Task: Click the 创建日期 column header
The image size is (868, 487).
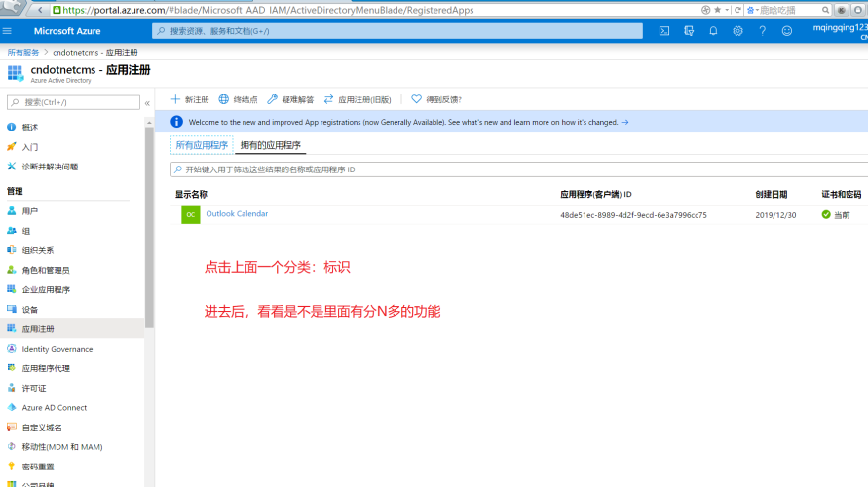Action: click(772, 194)
